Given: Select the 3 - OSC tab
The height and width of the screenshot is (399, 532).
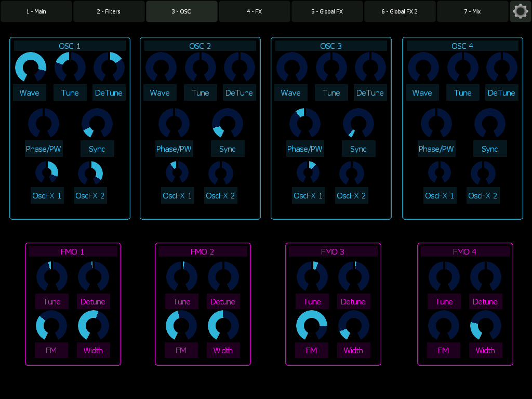Looking at the screenshot, I should point(181,11).
